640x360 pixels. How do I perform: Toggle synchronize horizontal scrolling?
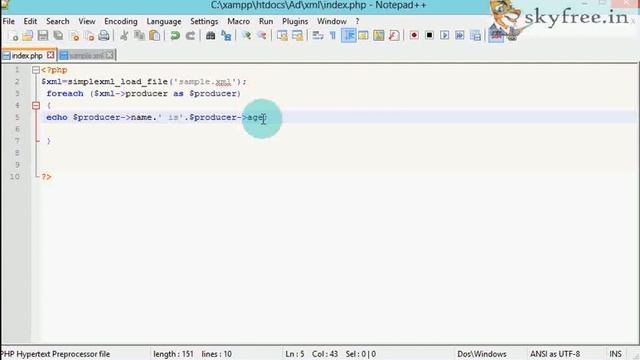pos(298,36)
